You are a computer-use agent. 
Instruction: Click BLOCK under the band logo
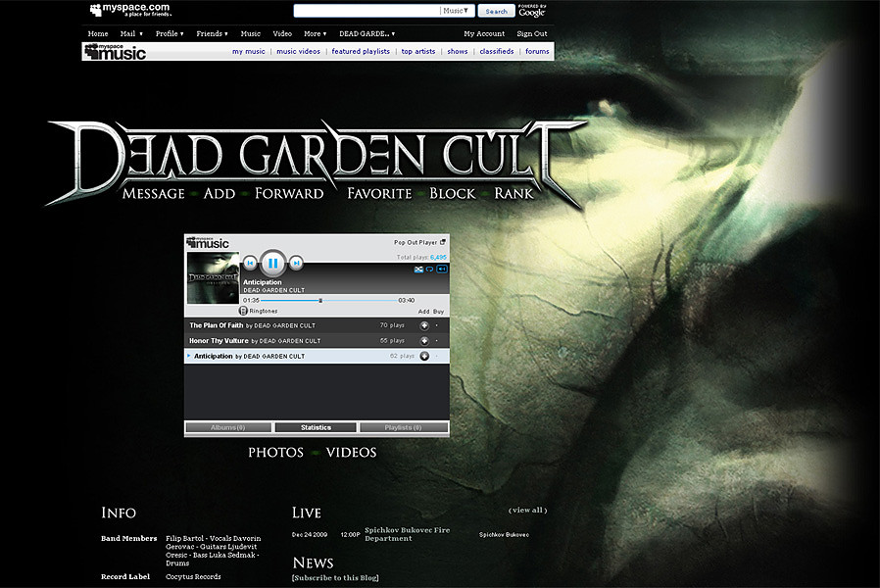click(x=453, y=194)
